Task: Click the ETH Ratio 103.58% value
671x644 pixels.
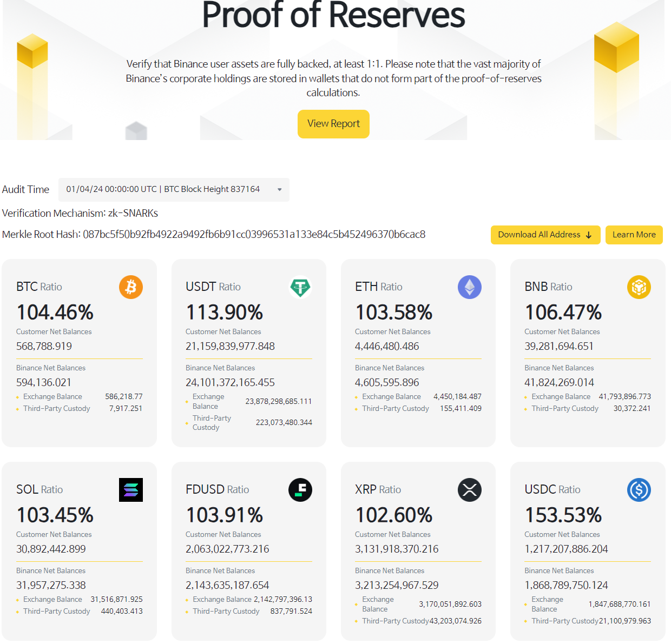Action: [394, 312]
